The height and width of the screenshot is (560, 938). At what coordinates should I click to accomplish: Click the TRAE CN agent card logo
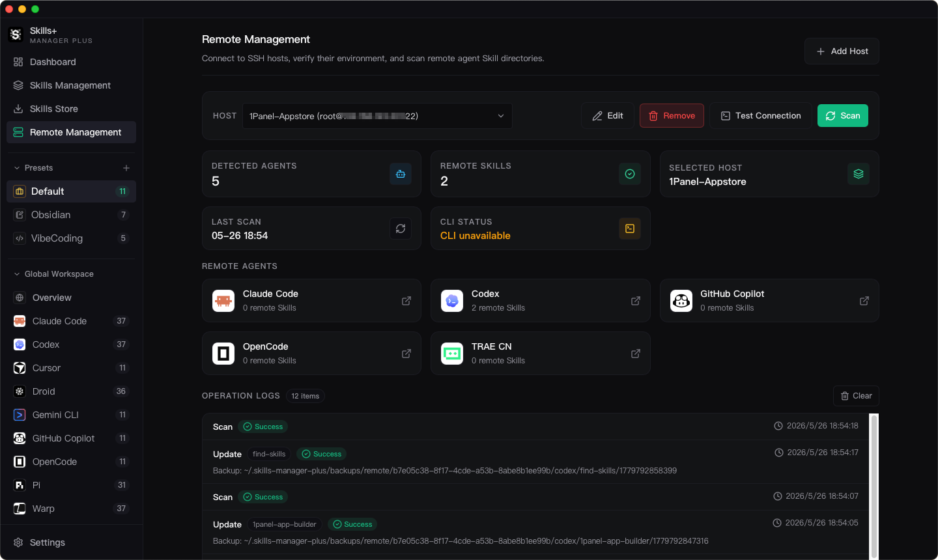[x=452, y=354]
